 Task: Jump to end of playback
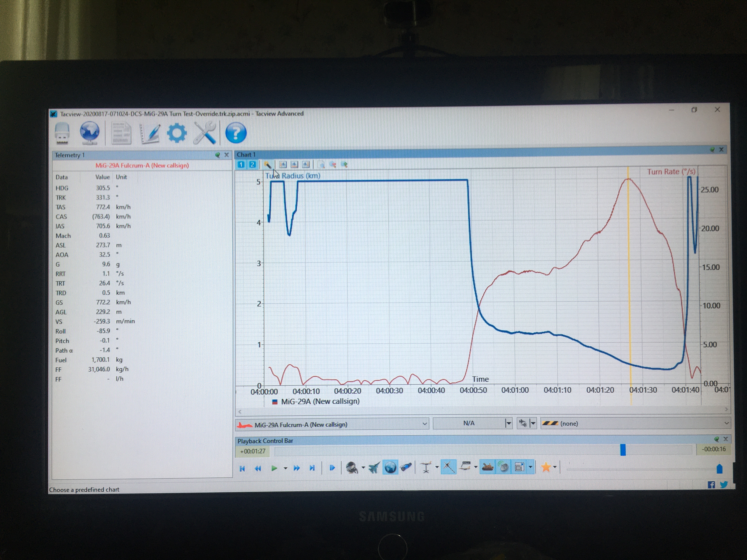pos(312,468)
